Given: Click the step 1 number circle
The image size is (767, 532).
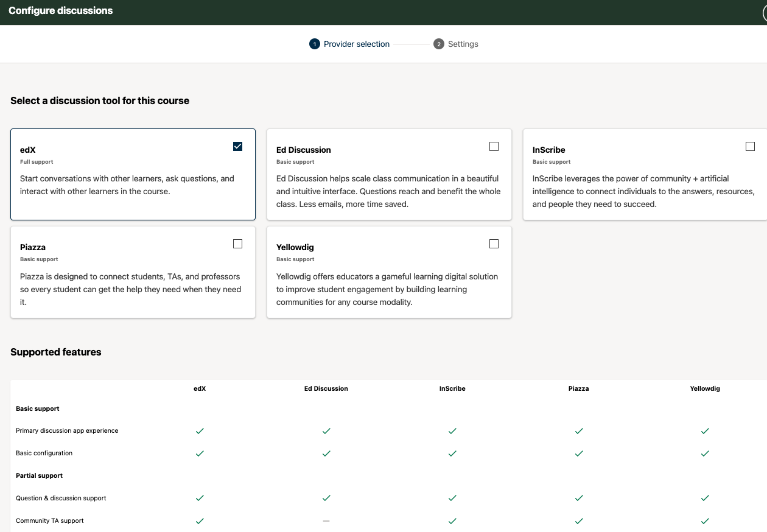Looking at the screenshot, I should 314,44.
